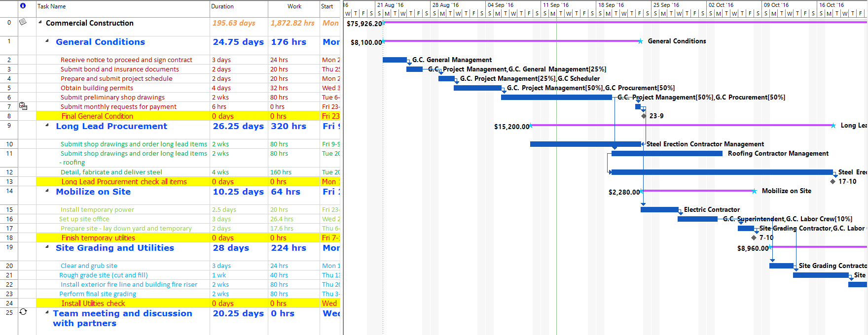
Task: Click the $15,200.00 cost label in Gantt
Action: [511, 127]
